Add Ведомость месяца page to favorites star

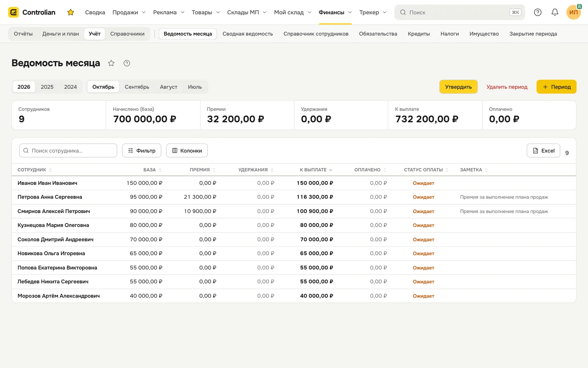click(x=111, y=63)
